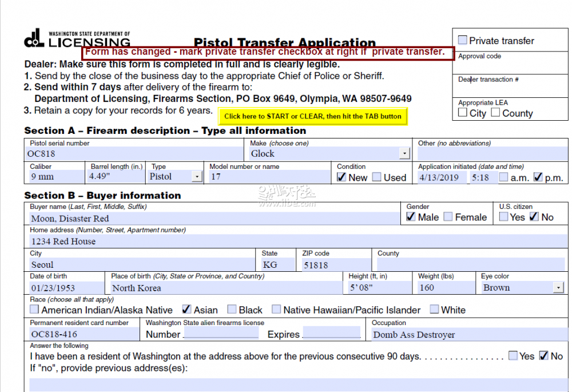Select the White race checkbox

(434, 310)
